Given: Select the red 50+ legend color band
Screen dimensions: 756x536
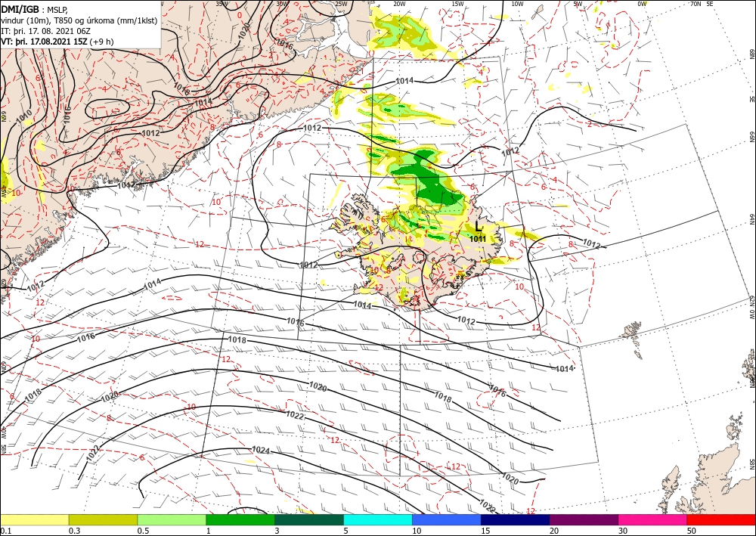Looking at the screenshot, I should pyautogui.click(x=721, y=519).
